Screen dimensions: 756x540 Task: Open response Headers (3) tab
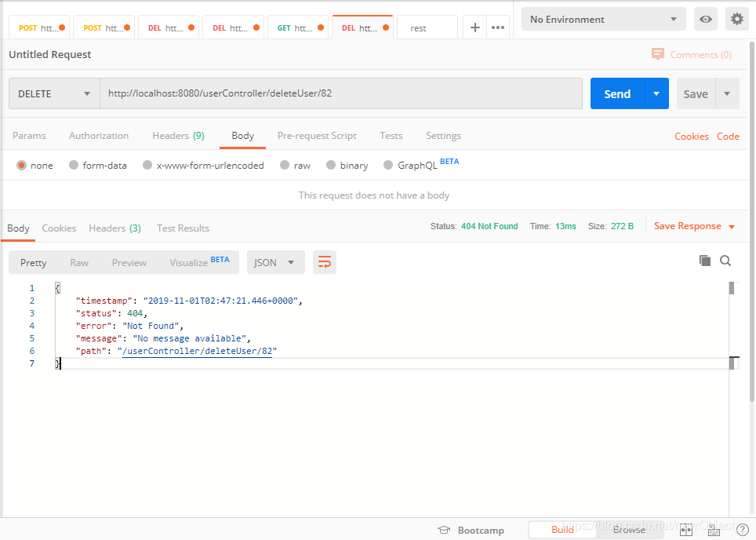(x=114, y=228)
